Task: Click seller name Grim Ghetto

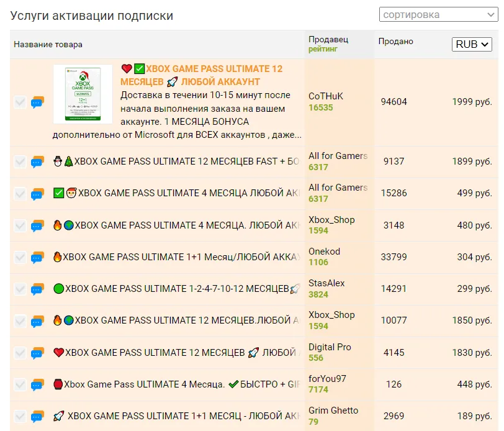Action: click(333, 411)
